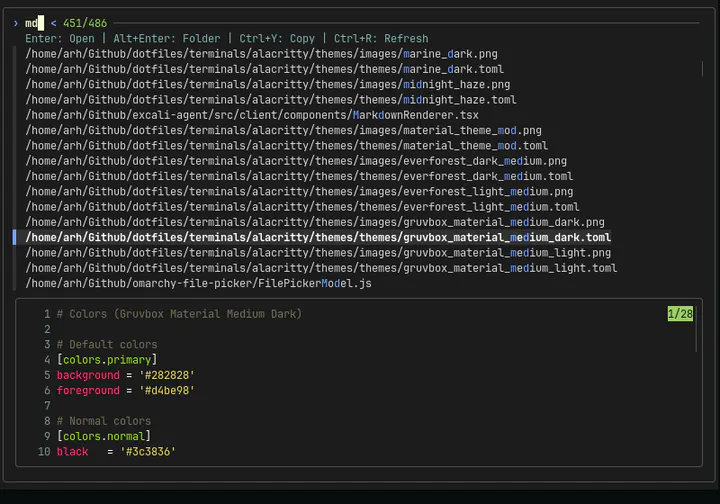The image size is (720, 504).
Task: Click the background '#282828' line
Action: point(125,375)
